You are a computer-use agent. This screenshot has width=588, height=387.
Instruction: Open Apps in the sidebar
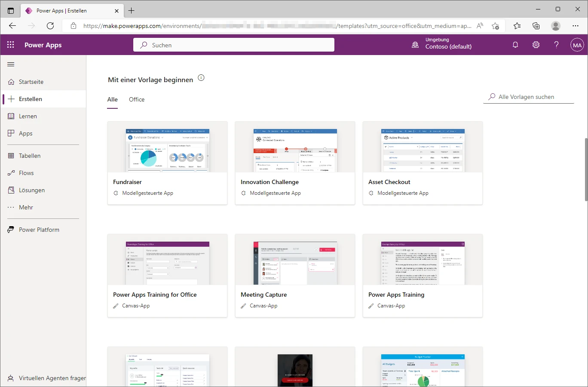tap(43, 133)
